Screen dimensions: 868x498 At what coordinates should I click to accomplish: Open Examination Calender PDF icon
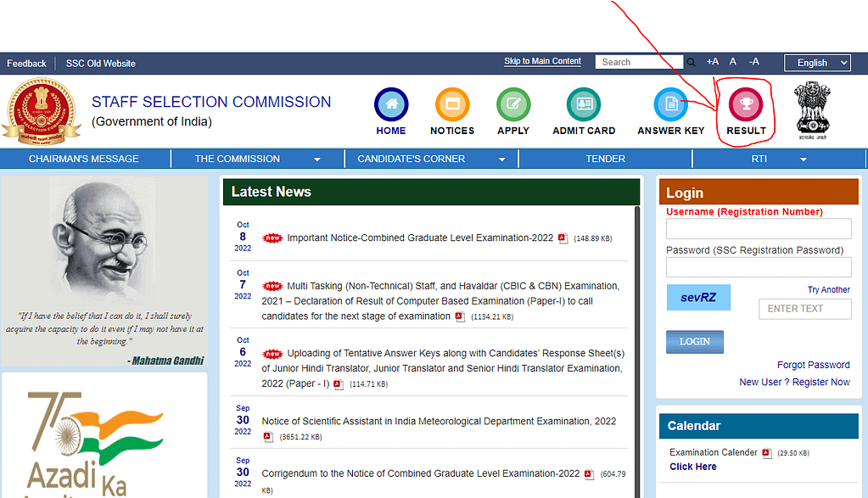767,453
